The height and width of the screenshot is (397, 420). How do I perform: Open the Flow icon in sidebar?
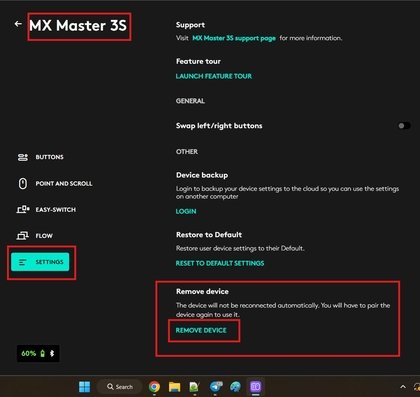[23, 236]
